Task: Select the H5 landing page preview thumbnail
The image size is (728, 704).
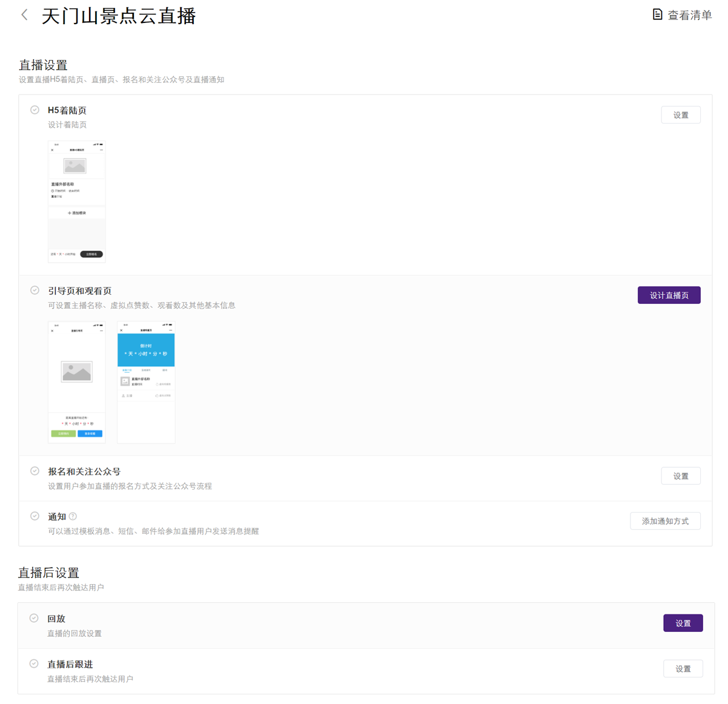Action: pyautogui.click(x=77, y=202)
